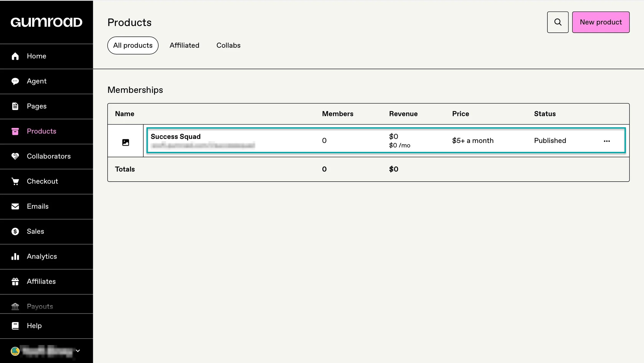Click the Totals row members count 0
Image resolution: width=644 pixels, height=363 pixels.
pos(324,169)
